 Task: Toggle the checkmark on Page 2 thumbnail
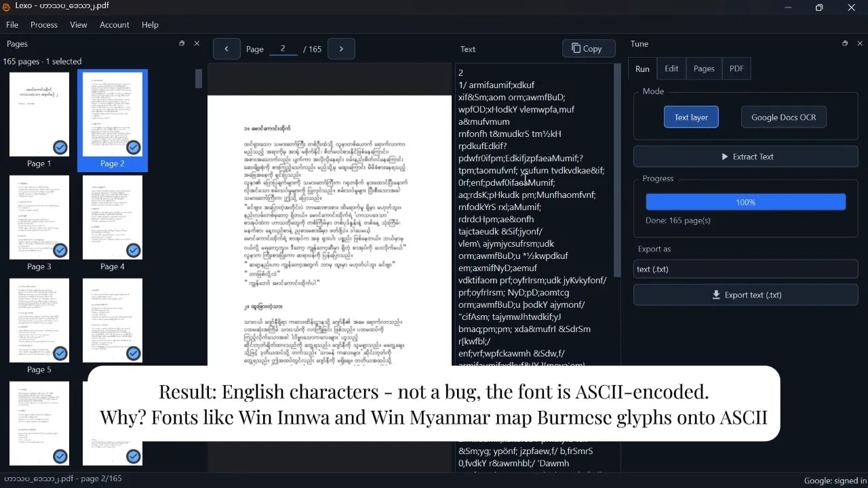pos(134,148)
